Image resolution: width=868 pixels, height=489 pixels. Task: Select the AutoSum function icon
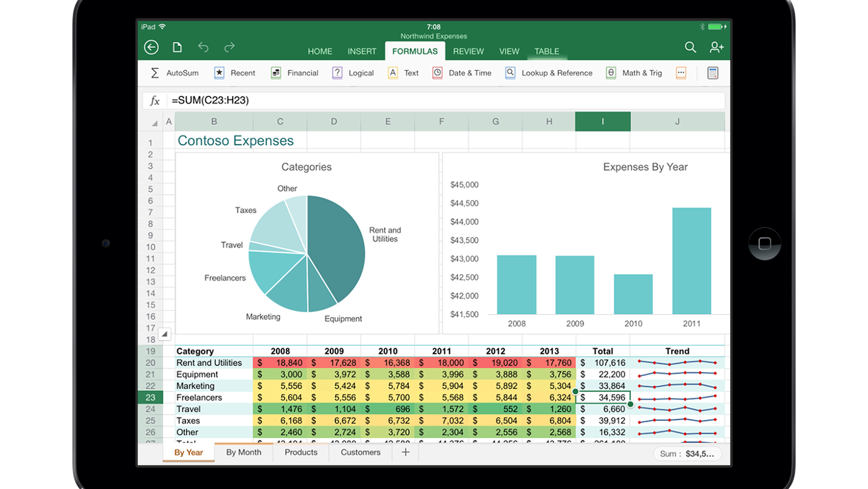tap(154, 73)
